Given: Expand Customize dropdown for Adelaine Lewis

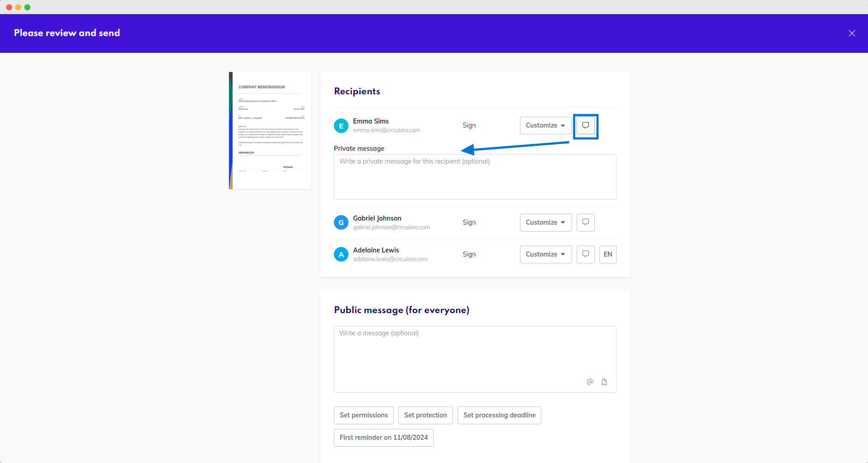Looking at the screenshot, I should pos(546,254).
